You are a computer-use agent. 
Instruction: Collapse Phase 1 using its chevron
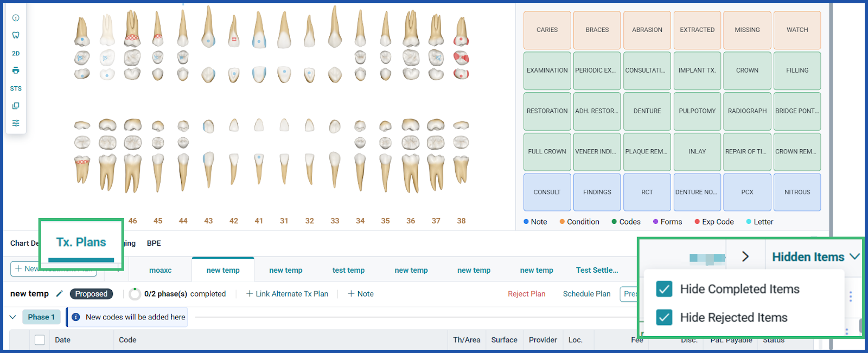[x=13, y=317]
